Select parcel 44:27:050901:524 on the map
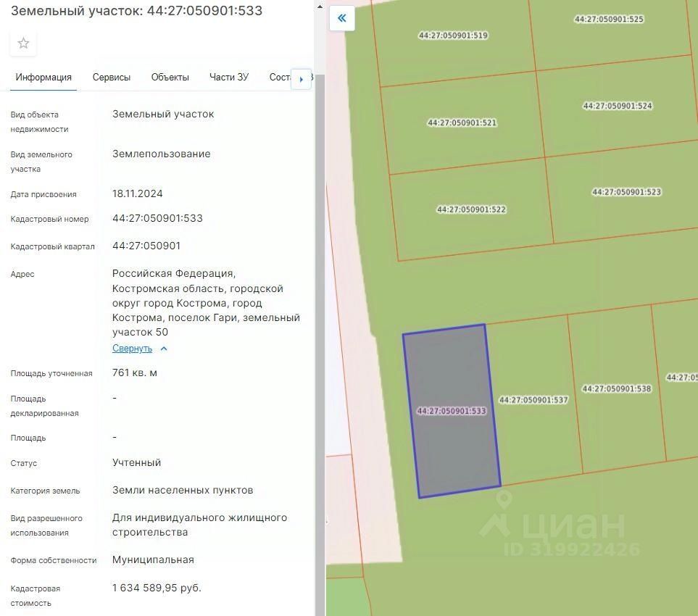Image resolution: width=698 pixels, height=616 pixels. point(618,106)
